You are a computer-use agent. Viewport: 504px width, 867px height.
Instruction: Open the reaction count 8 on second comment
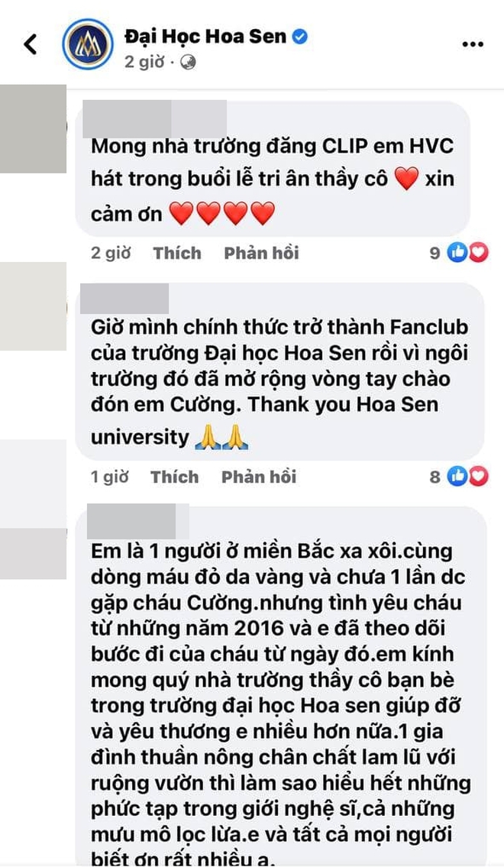435,477
